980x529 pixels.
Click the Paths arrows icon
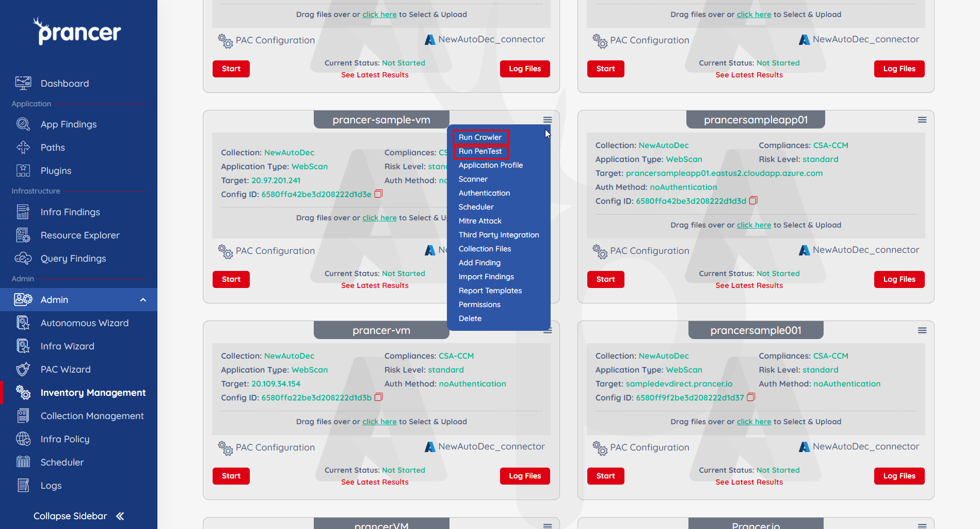23,147
